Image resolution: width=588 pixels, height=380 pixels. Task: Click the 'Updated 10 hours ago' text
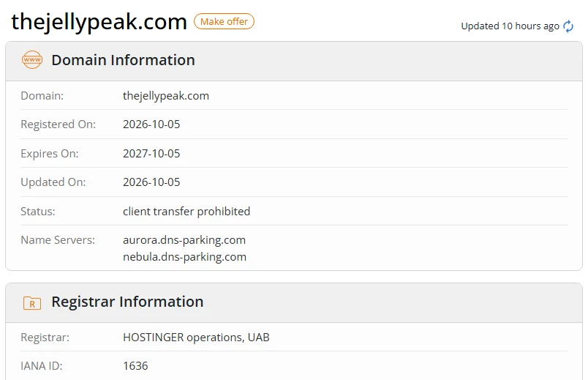point(510,26)
